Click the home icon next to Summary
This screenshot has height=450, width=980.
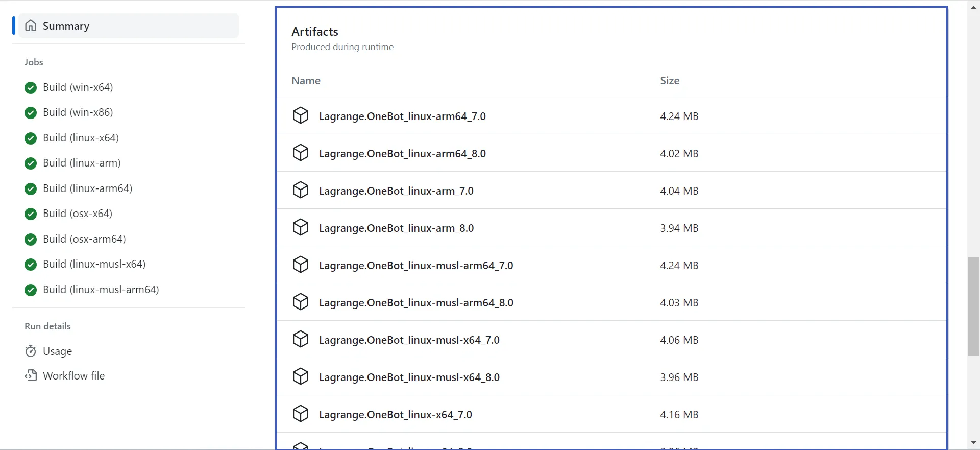31,26
